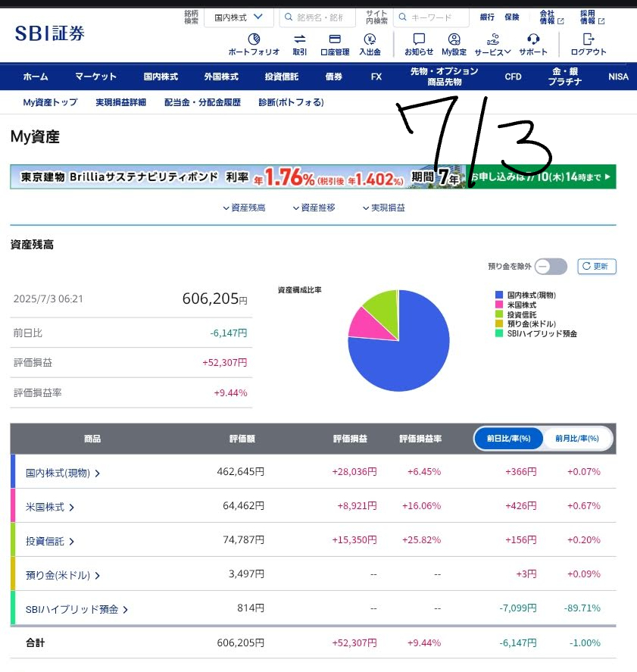Open the ポートフォリオ pie-chart icon
637x672 pixels.
[254, 39]
